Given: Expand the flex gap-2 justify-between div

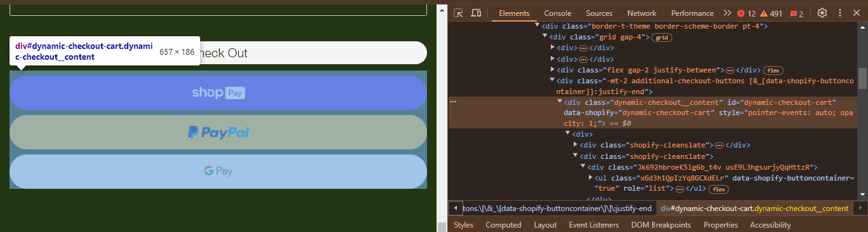Looking at the screenshot, I should point(552,70).
